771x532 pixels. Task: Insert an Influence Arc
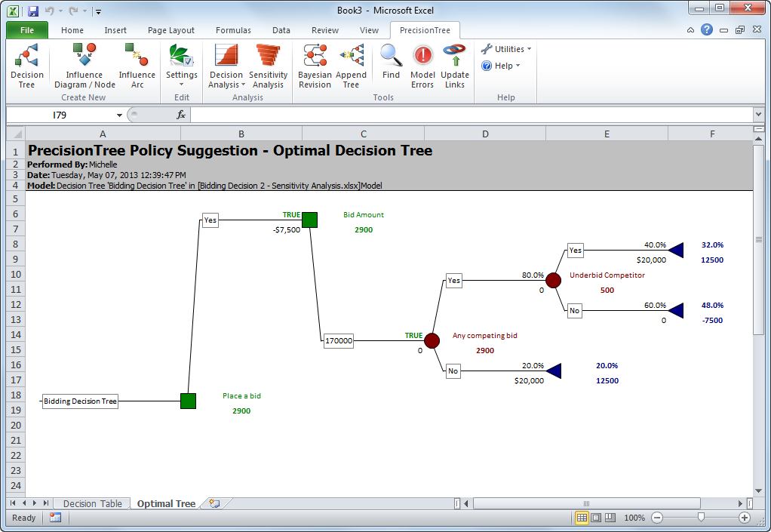tap(137, 66)
